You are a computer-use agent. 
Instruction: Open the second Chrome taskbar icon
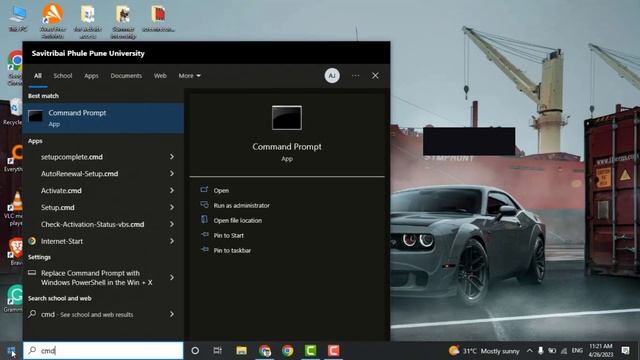pos(288,351)
